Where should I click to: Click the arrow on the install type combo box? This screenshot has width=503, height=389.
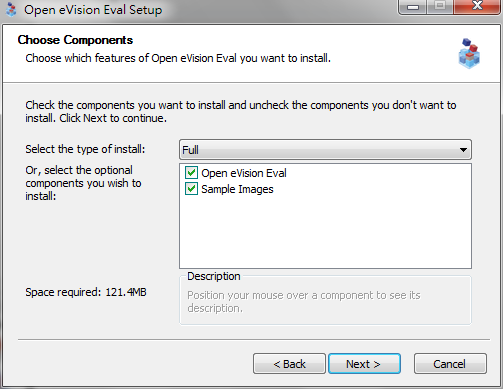click(x=463, y=150)
